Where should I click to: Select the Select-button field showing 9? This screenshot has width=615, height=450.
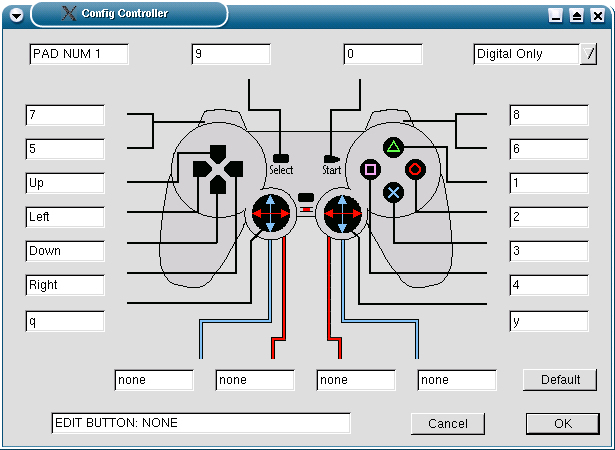point(231,54)
